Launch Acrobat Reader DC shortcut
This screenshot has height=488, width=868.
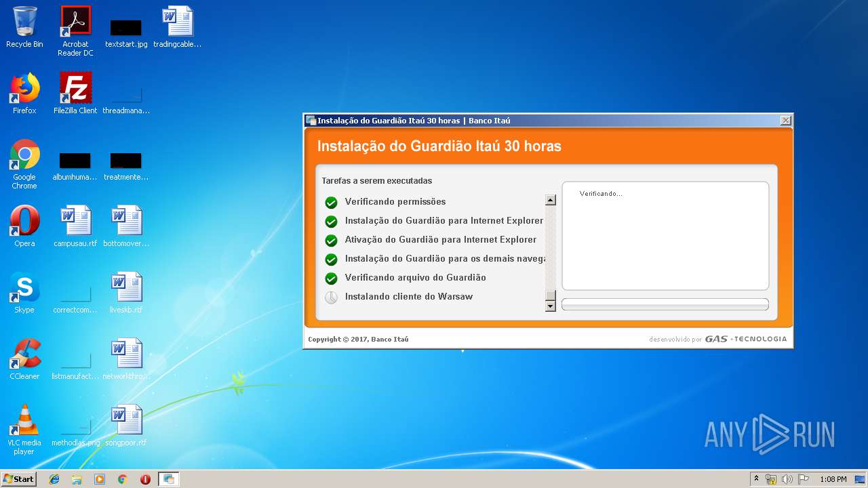point(75,31)
